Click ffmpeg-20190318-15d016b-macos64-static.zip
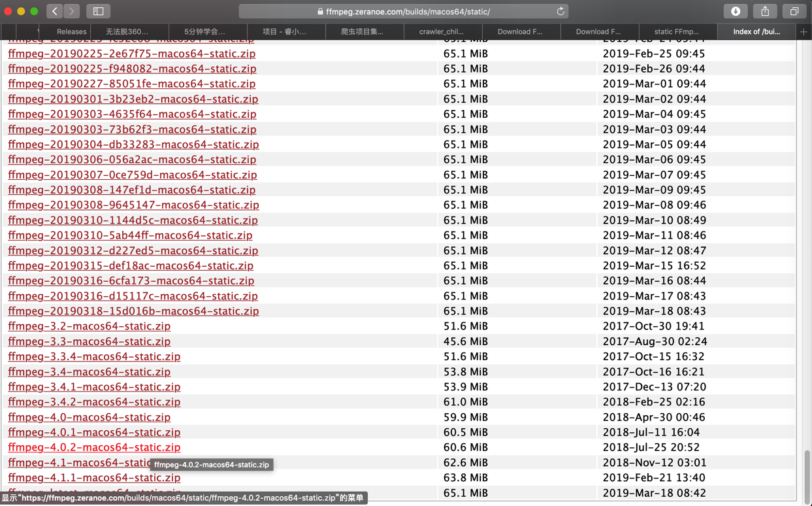The image size is (812, 506). coord(133,311)
